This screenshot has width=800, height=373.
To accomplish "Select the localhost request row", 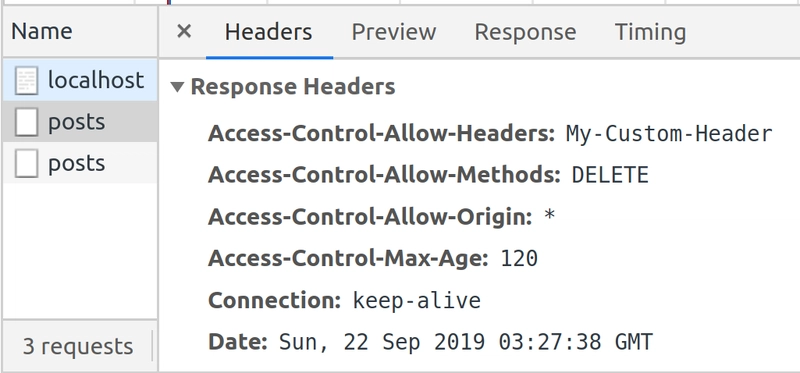I will (80, 80).
